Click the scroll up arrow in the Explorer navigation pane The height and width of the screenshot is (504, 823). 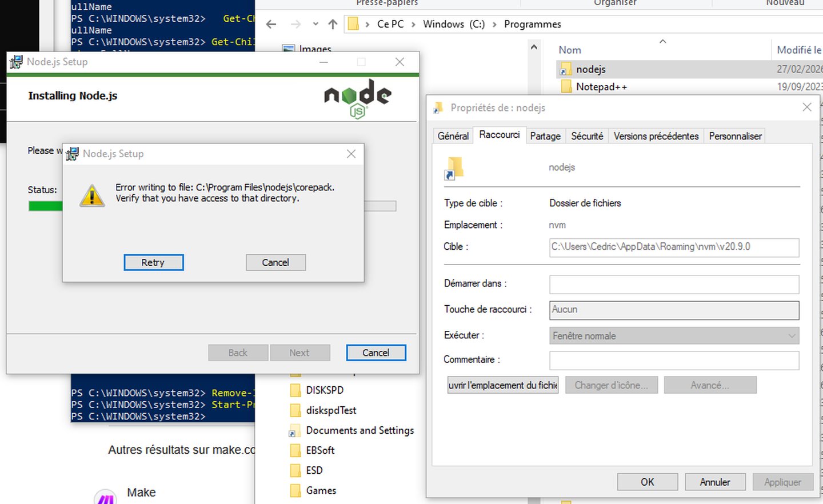[x=534, y=47]
